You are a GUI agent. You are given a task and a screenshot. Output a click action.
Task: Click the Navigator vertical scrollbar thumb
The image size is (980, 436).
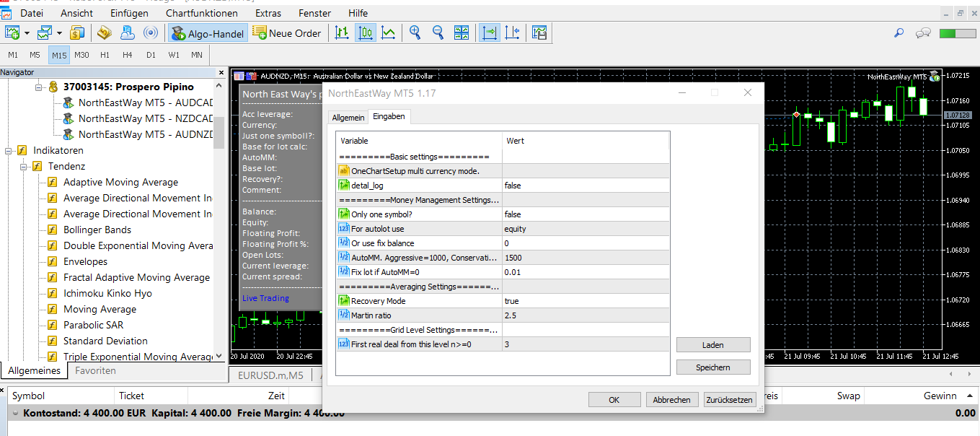click(x=219, y=133)
